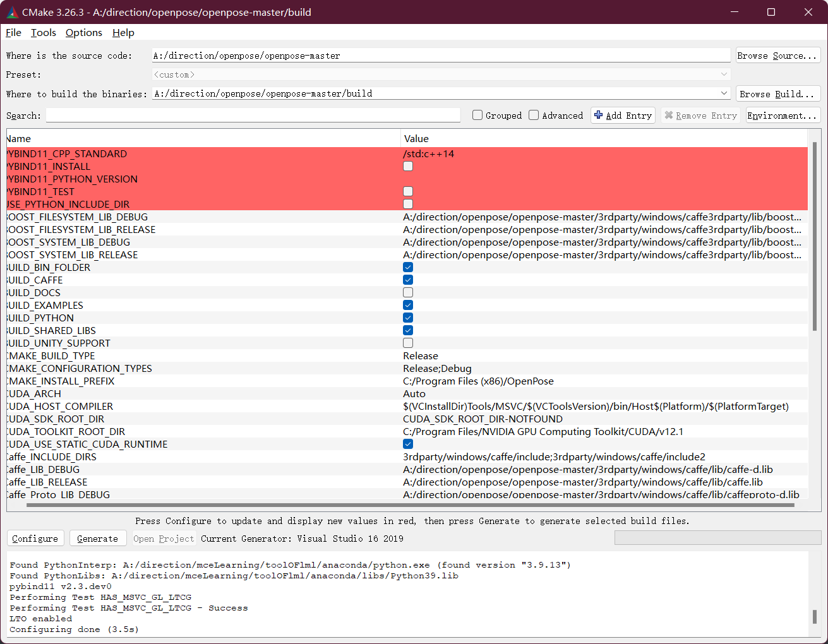Expand the Preset dropdown
This screenshot has width=828, height=644.
(x=724, y=75)
